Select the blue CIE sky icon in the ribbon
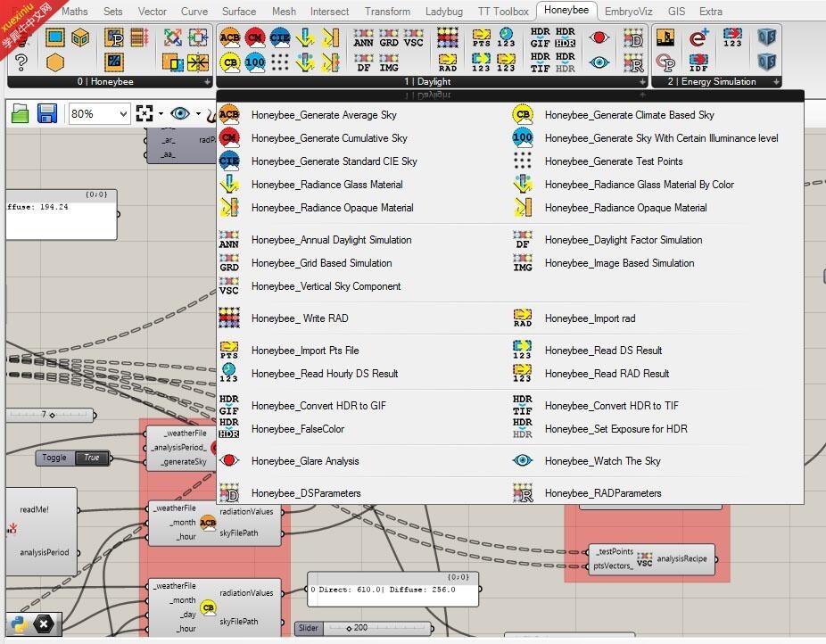 (280, 37)
